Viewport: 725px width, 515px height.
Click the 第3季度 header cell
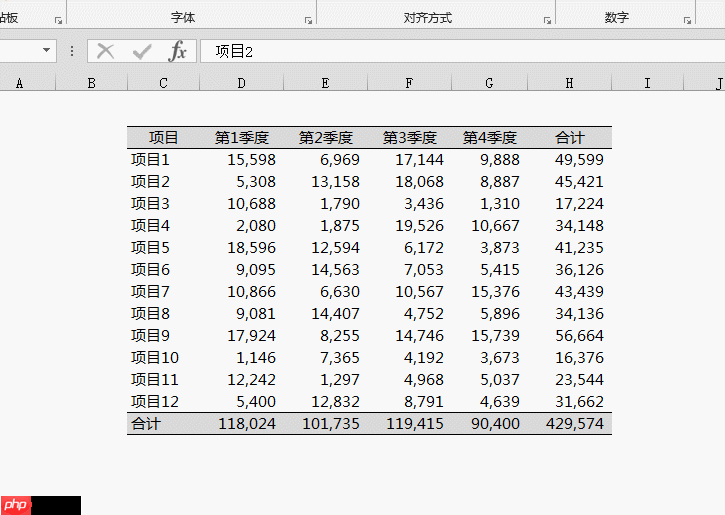click(x=409, y=138)
